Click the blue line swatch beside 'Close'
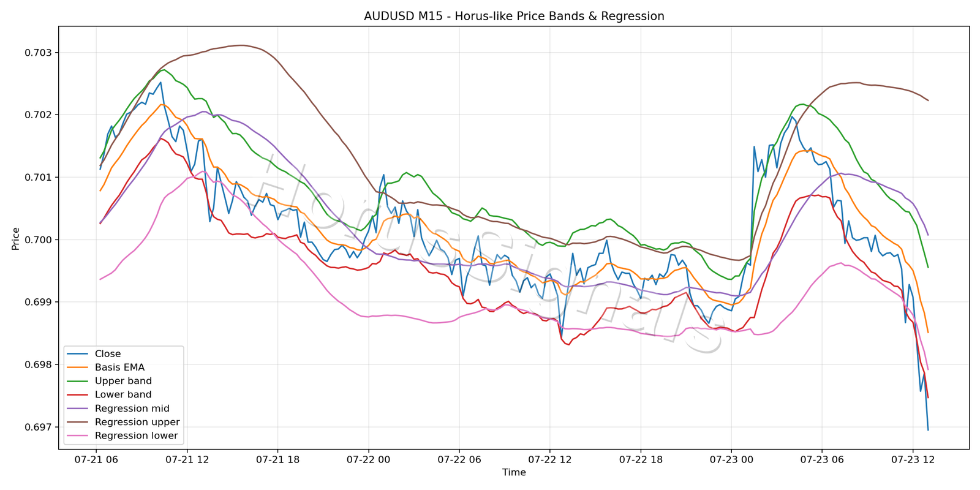This screenshot has width=980, height=490. click(77, 354)
